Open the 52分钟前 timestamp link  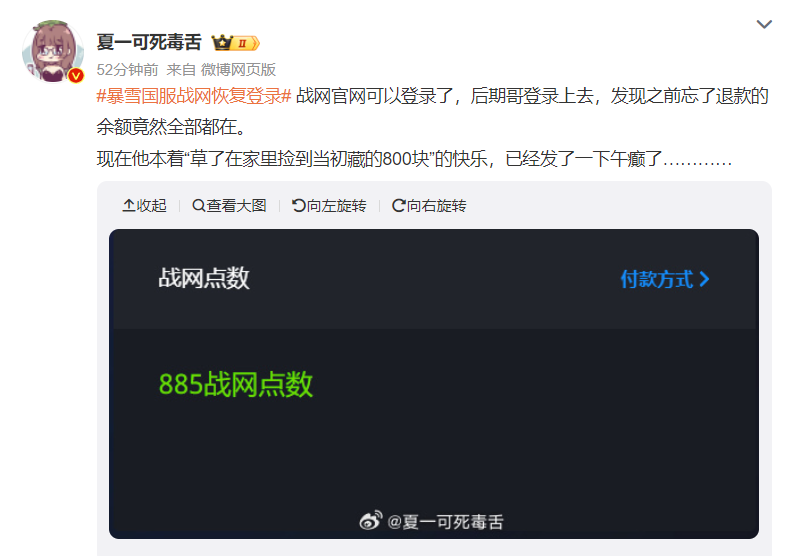[127, 70]
